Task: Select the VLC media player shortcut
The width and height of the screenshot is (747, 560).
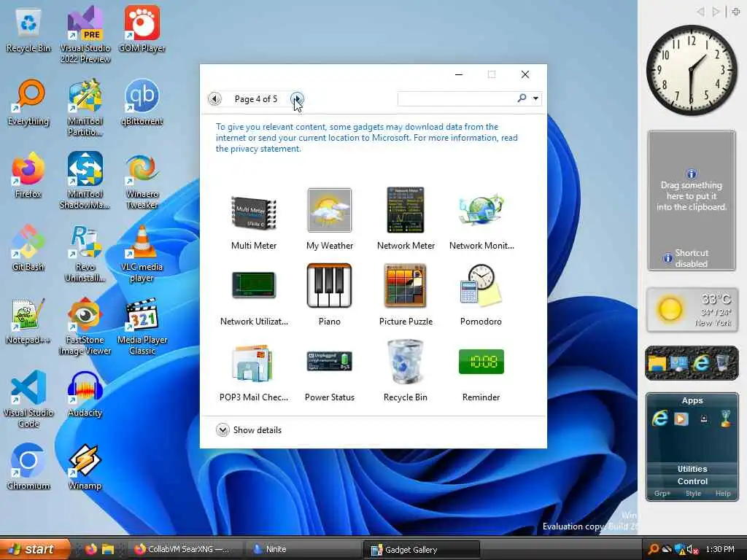Action: [x=142, y=254]
